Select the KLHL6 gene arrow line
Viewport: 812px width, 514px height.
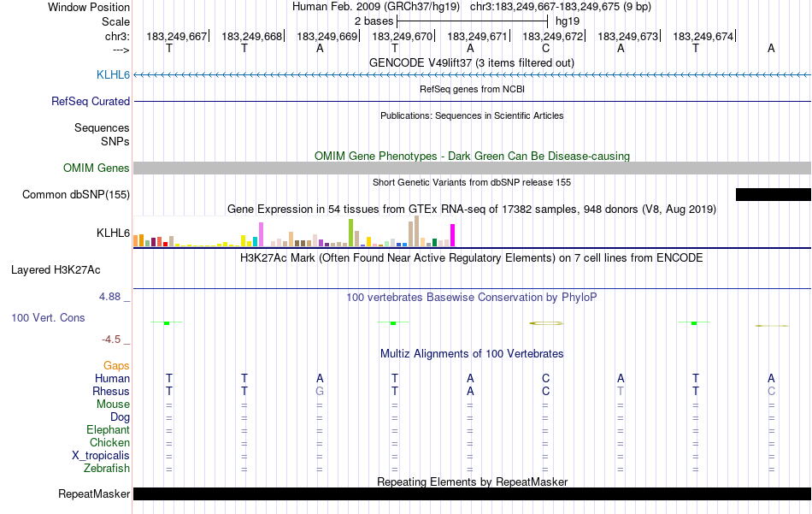coord(473,75)
